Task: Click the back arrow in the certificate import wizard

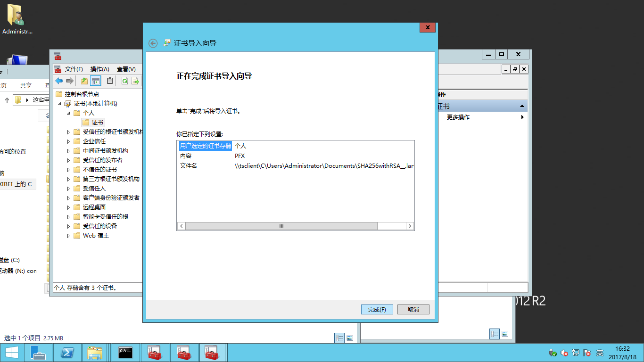Action: pyautogui.click(x=153, y=43)
